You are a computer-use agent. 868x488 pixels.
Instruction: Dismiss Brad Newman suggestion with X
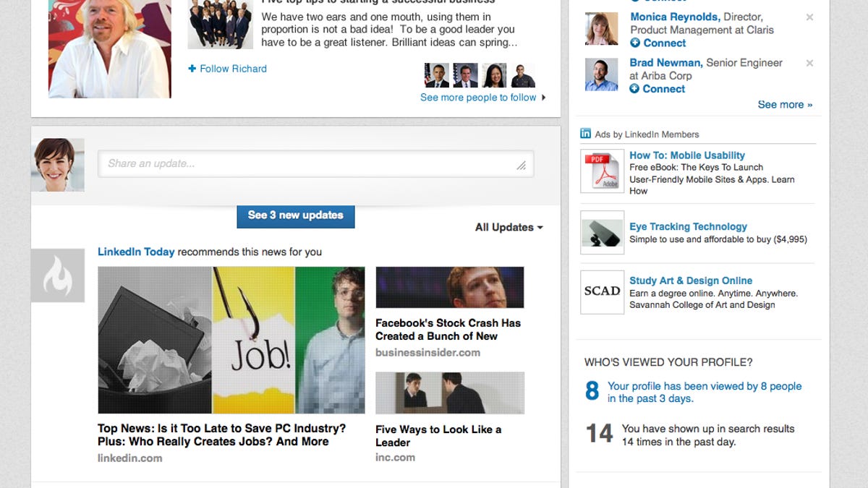pos(809,64)
